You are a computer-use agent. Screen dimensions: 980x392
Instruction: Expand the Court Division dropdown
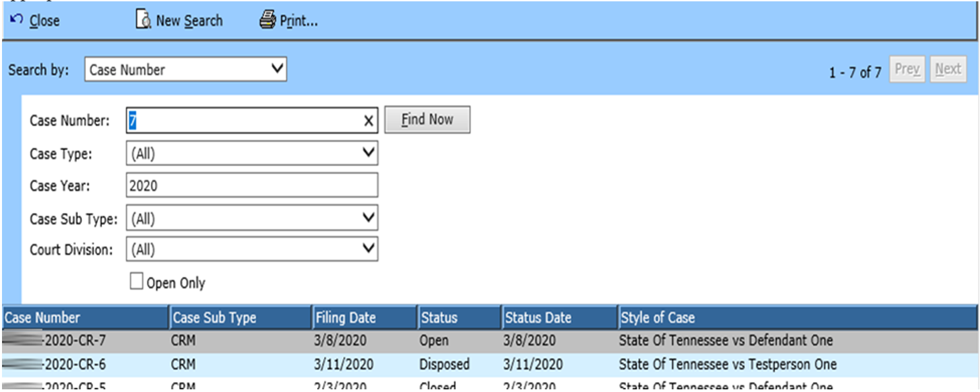tap(252, 249)
